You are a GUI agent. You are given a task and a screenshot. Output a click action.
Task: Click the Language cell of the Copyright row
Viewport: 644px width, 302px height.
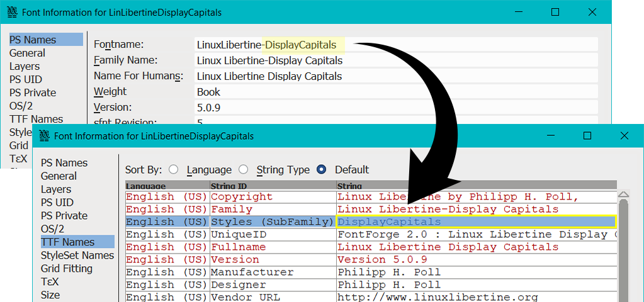click(x=167, y=196)
